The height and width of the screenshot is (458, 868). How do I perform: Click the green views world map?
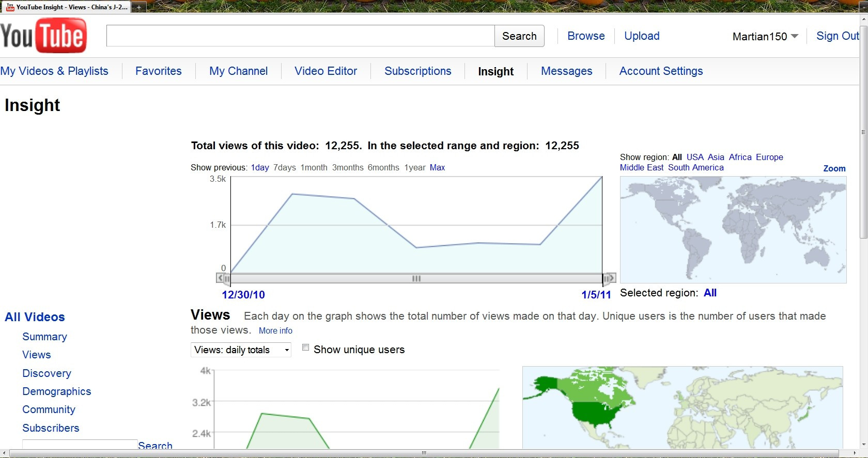(x=683, y=407)
